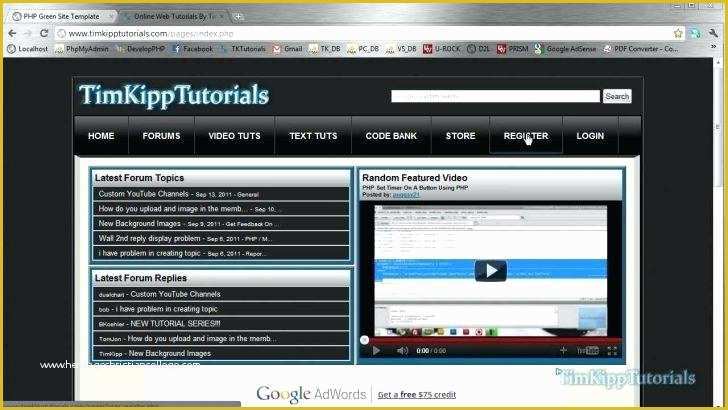Open the FORUMS menu item
This screenshot has width=728, height=410.
coord(161,136)
